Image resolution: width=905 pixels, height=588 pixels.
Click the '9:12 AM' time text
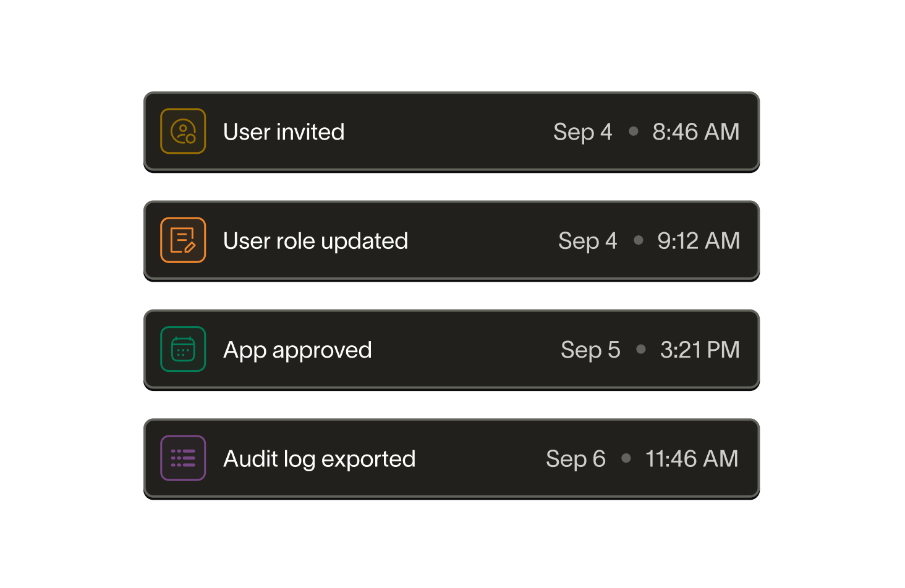point(698,240)
